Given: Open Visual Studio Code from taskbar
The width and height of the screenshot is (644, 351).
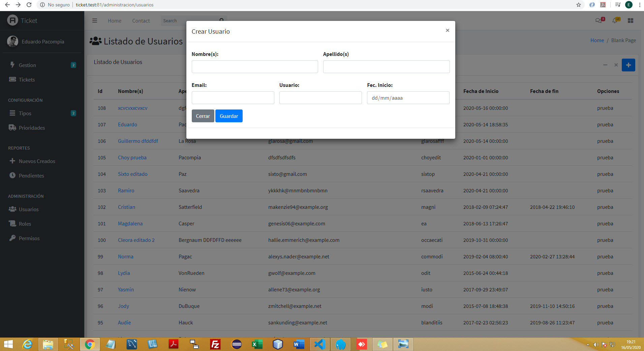Looking at the screenshot, I should click(x=319, y=344).
